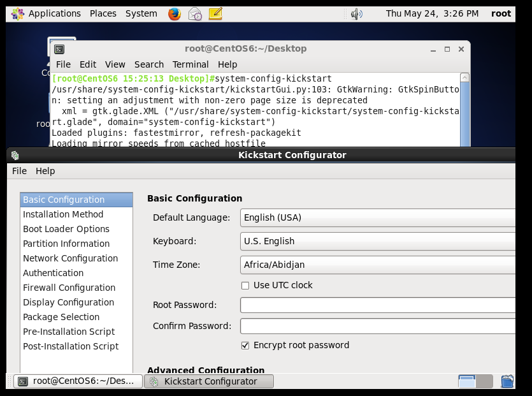Image resolution: width=532 pixels, height=396 pixels.
Task: Open Kickstart Configurator's Help menu
Action: pos(45,171)
